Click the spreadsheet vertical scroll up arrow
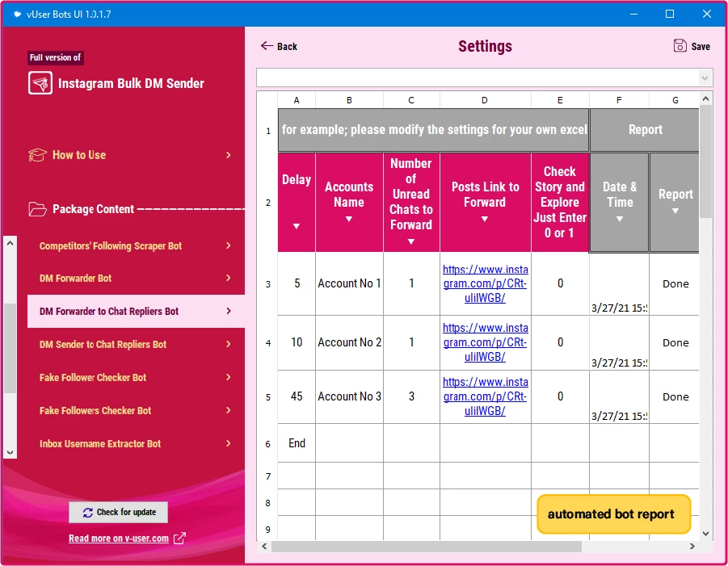Screen dimensions: 728x566 (x=705, y=99)
